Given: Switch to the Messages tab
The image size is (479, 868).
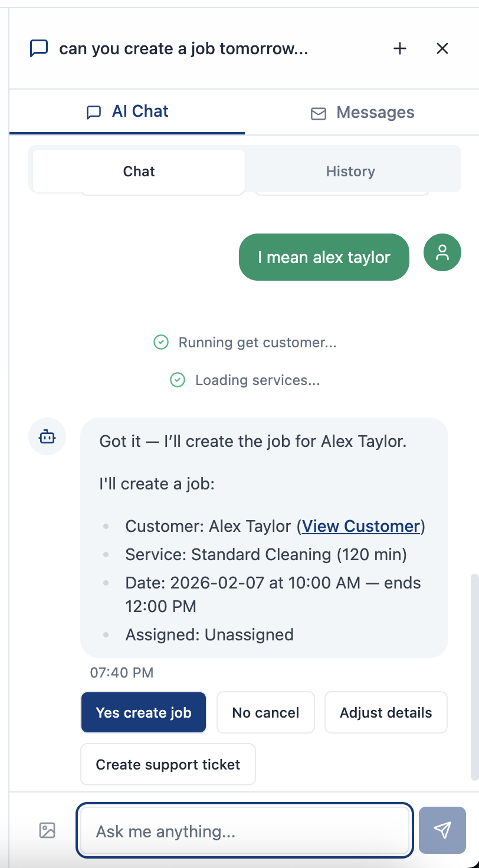Looking at the screenshot, I should pos(362,112).
